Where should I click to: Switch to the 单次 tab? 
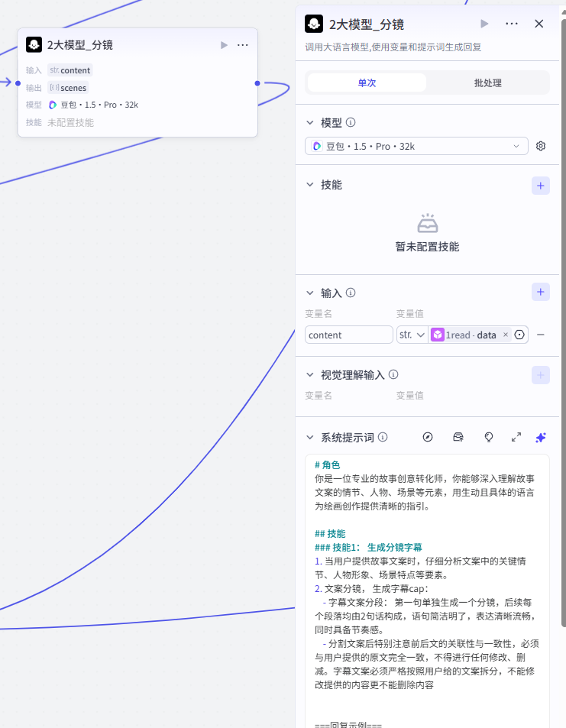point(367,83)
